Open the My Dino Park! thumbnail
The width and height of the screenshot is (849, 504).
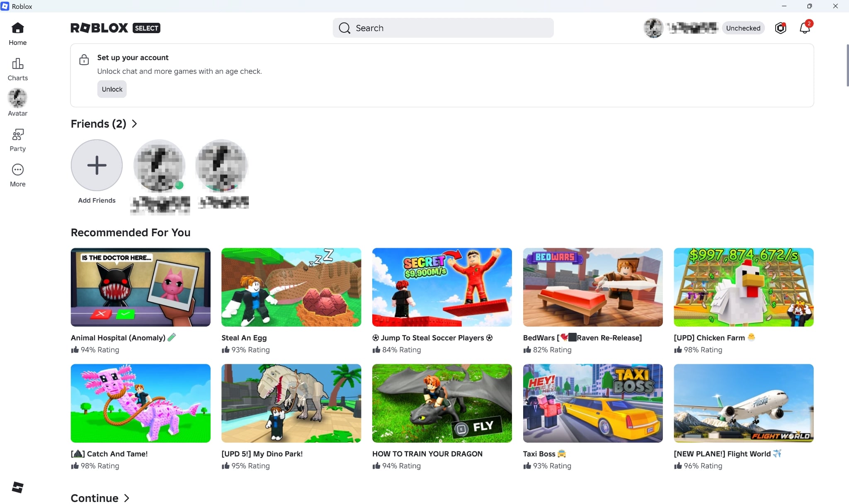291,403
